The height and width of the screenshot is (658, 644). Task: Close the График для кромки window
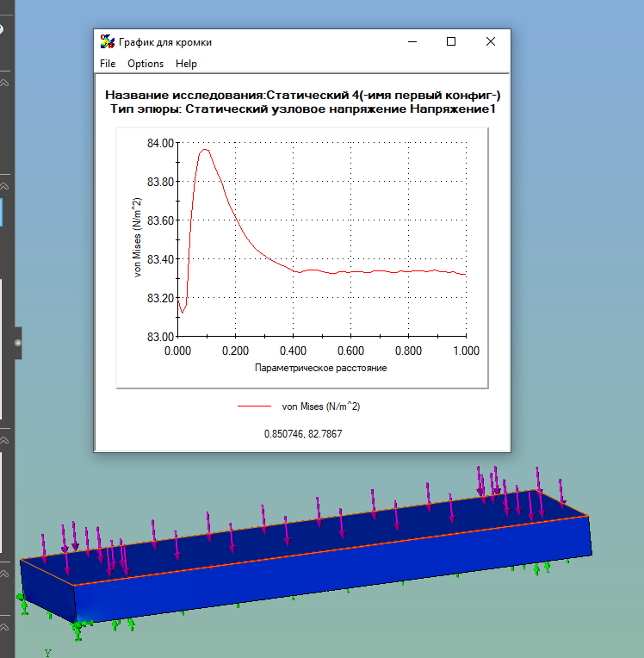491,41
